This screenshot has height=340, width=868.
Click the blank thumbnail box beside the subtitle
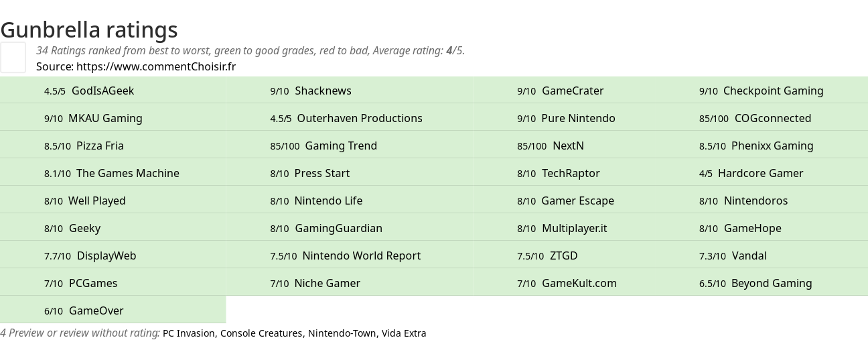click(13, 57)
